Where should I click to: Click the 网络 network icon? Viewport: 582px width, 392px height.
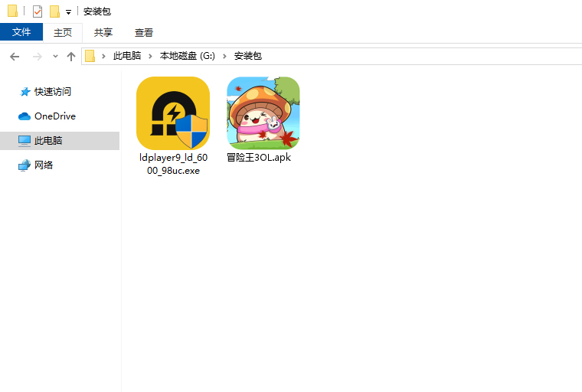(x=25, y=165)
